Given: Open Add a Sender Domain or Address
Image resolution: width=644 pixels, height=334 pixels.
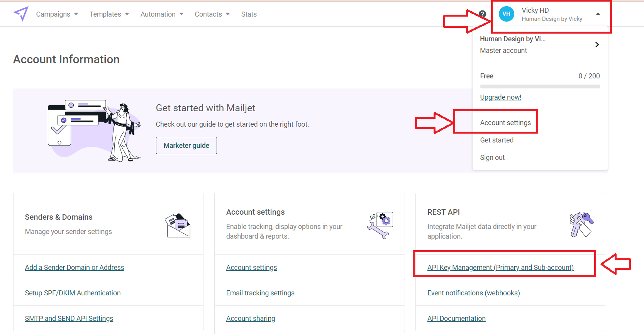Looking at the screenshot, I should [x=75, y=268].
